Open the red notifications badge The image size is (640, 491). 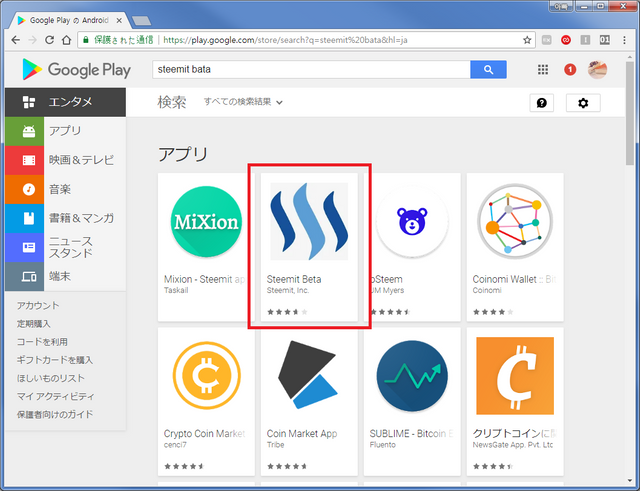[x=570, y=70]
